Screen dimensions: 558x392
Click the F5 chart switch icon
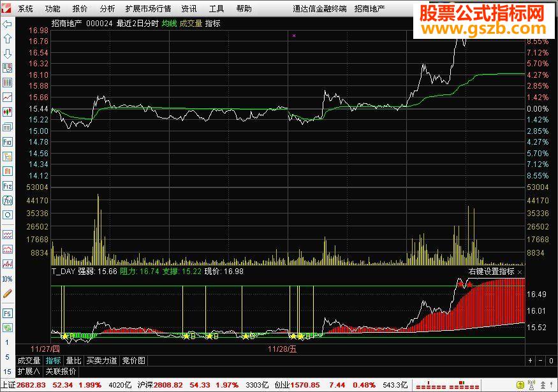(x=7, y=314)
